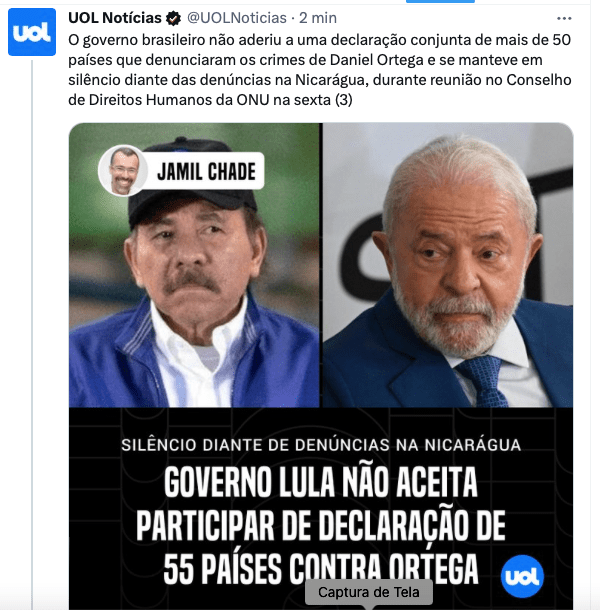The image size is (600, 610).
Task: Click headline line "PARTICIPAR DE DECLARAÇÃO DE"
Action: pyautogui.click(x=321, y=526)
